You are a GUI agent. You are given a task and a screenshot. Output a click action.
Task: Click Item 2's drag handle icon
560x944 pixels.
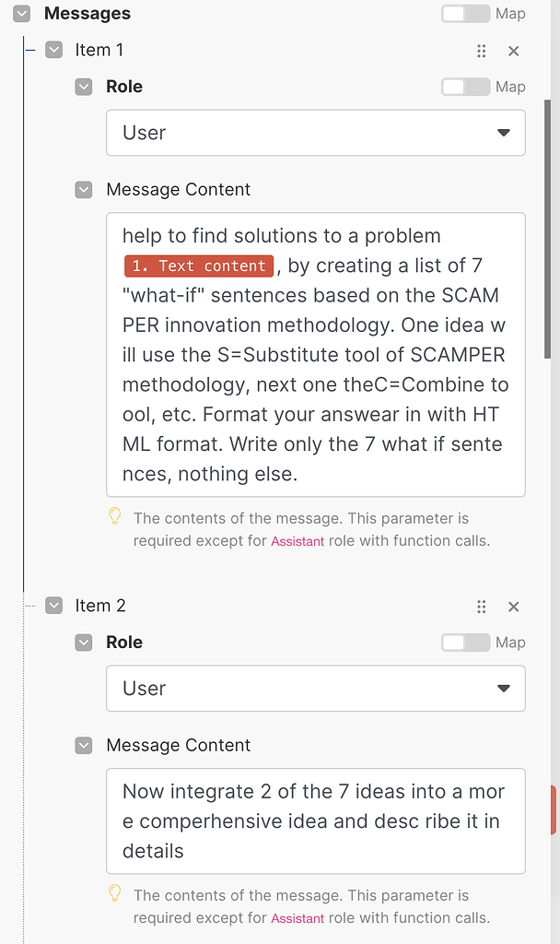pos(481,607)
